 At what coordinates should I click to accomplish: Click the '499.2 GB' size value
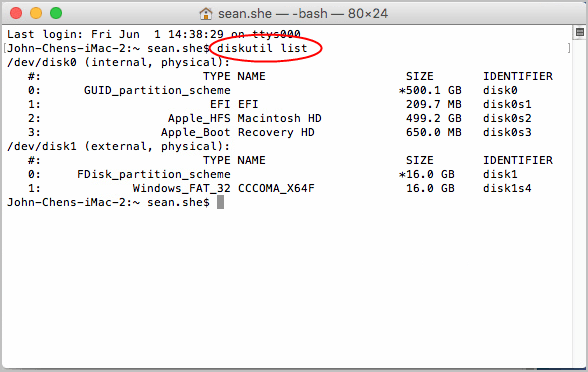click(434, 118)
